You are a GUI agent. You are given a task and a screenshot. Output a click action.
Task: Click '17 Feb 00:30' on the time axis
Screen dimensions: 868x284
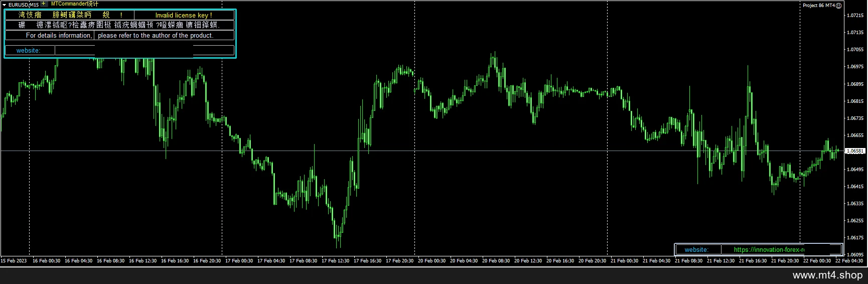click(239, 261)
